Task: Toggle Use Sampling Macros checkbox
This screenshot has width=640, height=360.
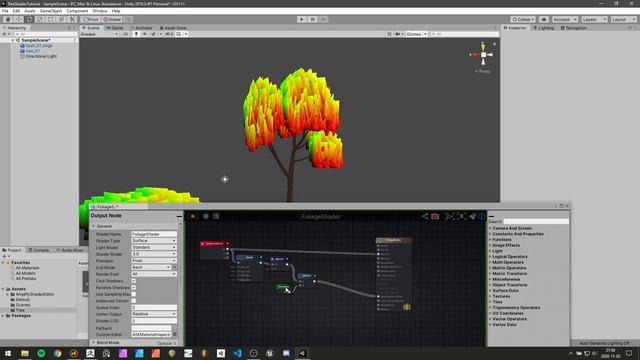Action: pos(133,294)
